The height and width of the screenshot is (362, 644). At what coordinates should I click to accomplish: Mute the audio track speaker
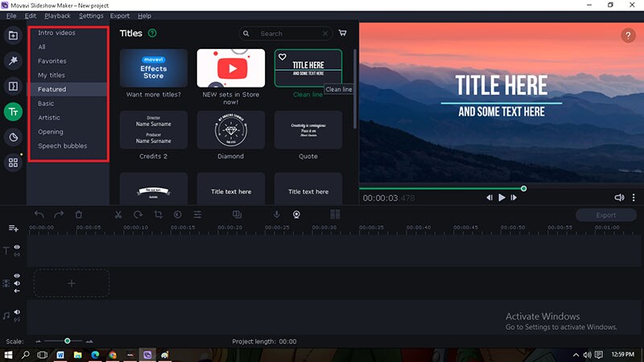(x=17, y=312)
